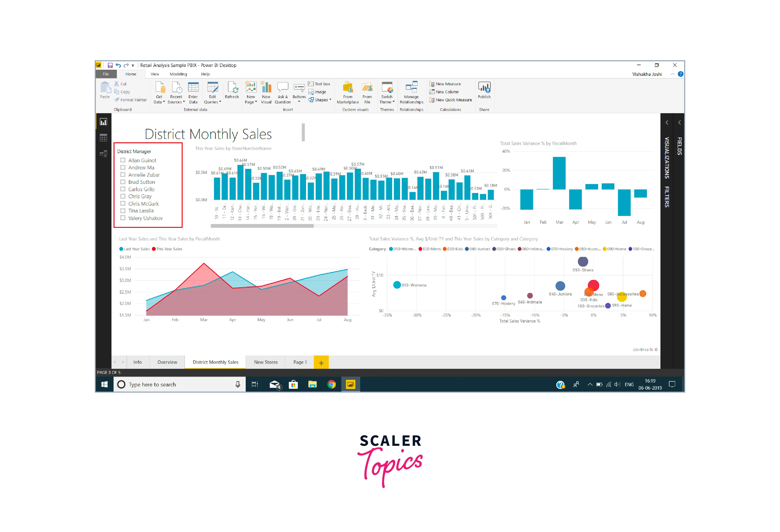
Task: Open the Relationships view icon in the sidebar
Action: [103, 153]
